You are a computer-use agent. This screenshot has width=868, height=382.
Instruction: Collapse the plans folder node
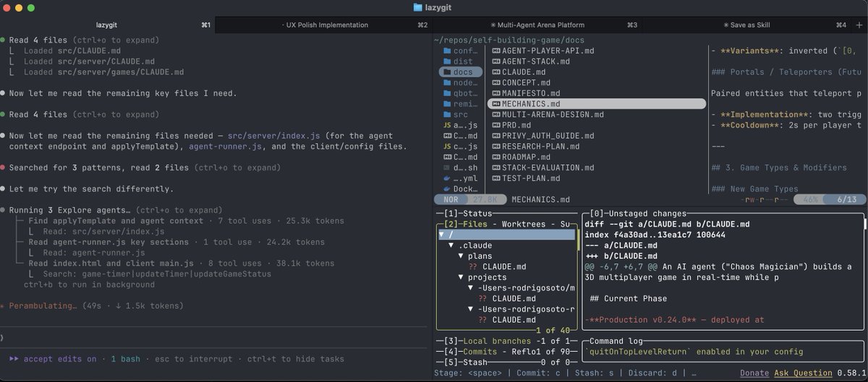point(461,256)
